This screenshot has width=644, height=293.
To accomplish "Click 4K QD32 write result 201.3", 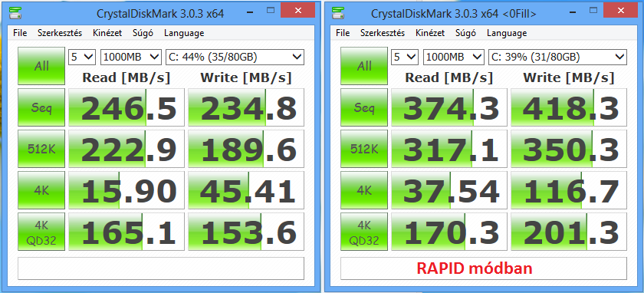I will click(x=569, y=232).
